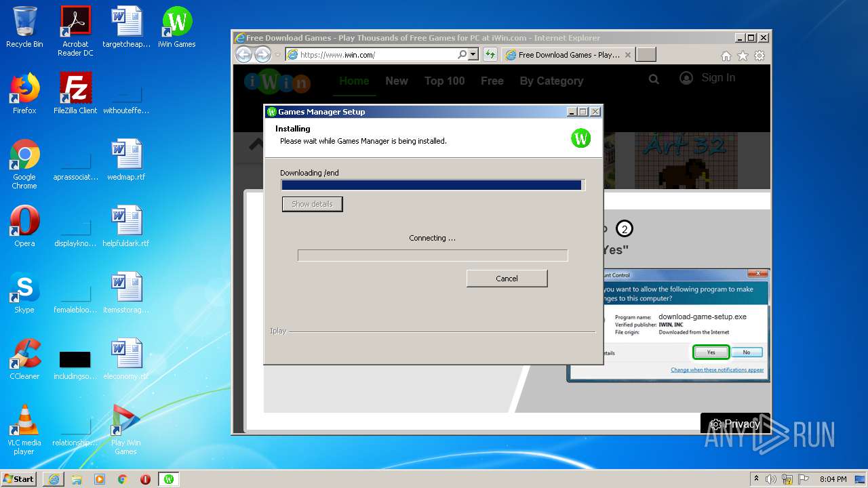Image resolution: width=868 pixels, height=488 pixels.
Task: Open the Recycle Bin desktop icon
Action: pyautogui.click(x=24, y=27)
